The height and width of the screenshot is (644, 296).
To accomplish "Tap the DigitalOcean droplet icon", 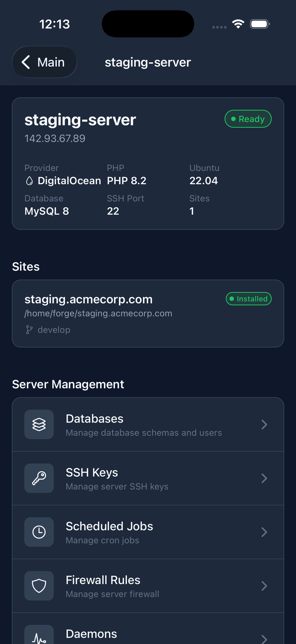I will click(x=29, y=181).
